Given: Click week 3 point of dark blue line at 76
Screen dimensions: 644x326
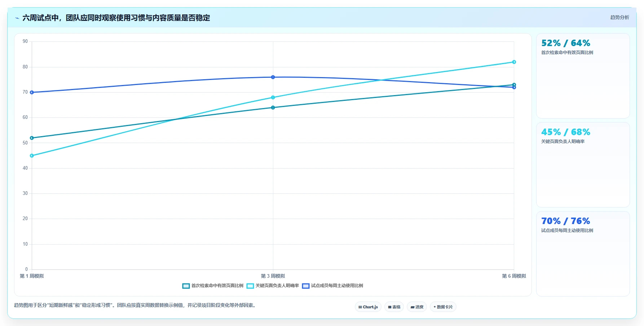Looking at the screenshot, I should [273, 77].
